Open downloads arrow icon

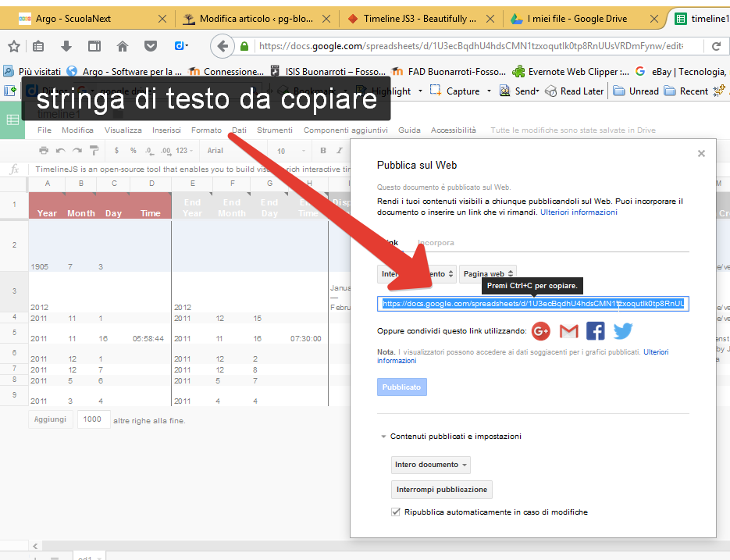66,46
